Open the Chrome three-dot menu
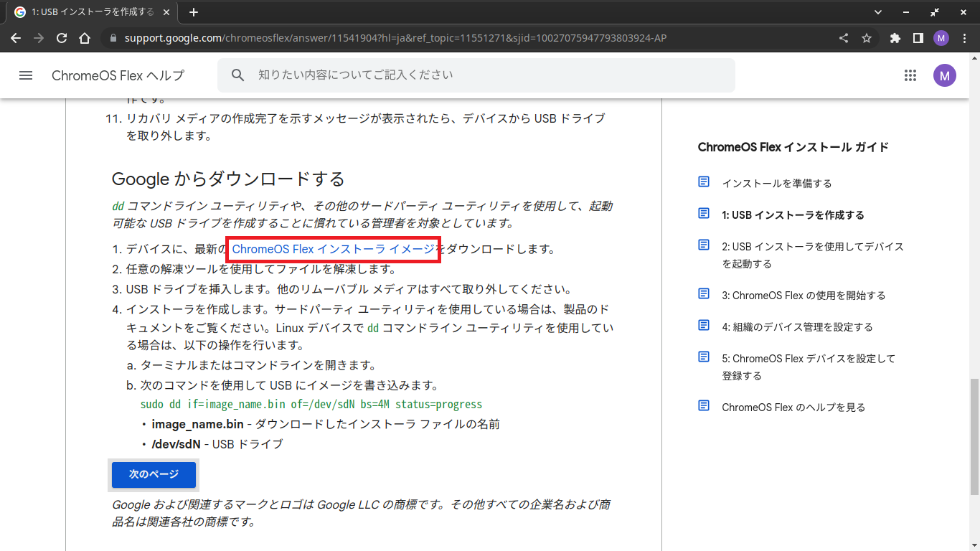Screen dimensions: 980x551 (963, 38)
